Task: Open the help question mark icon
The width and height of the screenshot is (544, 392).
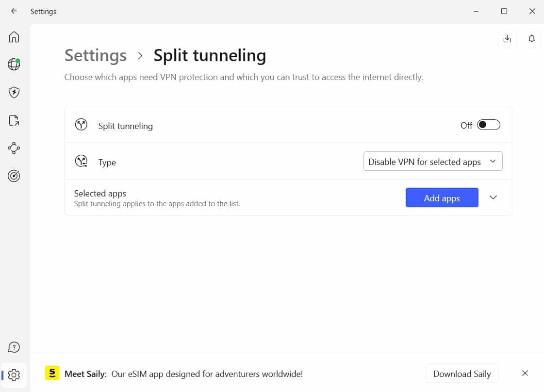Action: [x=14, y=347]
